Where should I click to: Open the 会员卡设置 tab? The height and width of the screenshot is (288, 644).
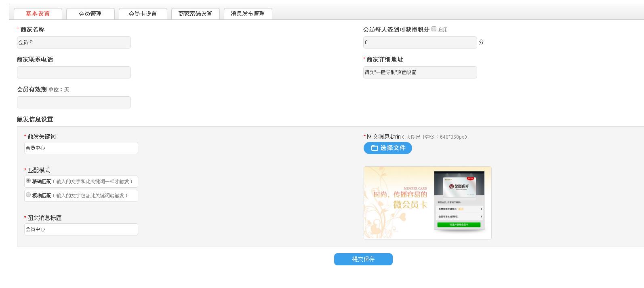pyautogui.click(x=143, y=14)
